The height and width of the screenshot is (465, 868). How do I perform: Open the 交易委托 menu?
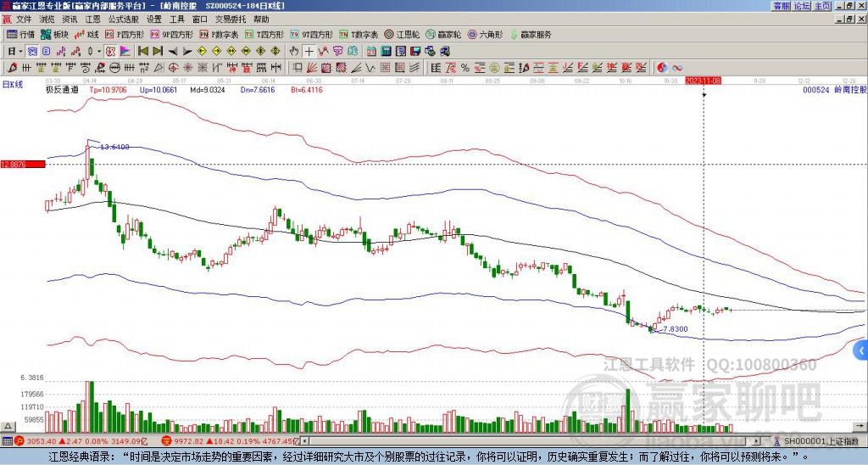(231, 20)
